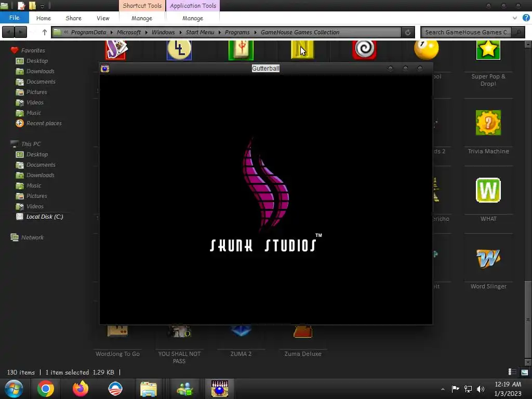Open Documents under Favorites
Image resolution: width=532 pixels, height=399 pixels.
pos(41,82)
